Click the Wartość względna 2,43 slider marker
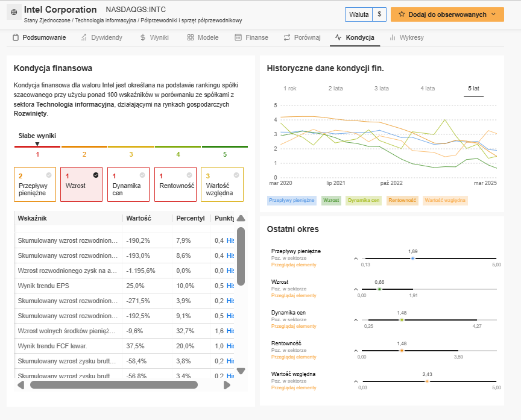 tap(428, 381)
